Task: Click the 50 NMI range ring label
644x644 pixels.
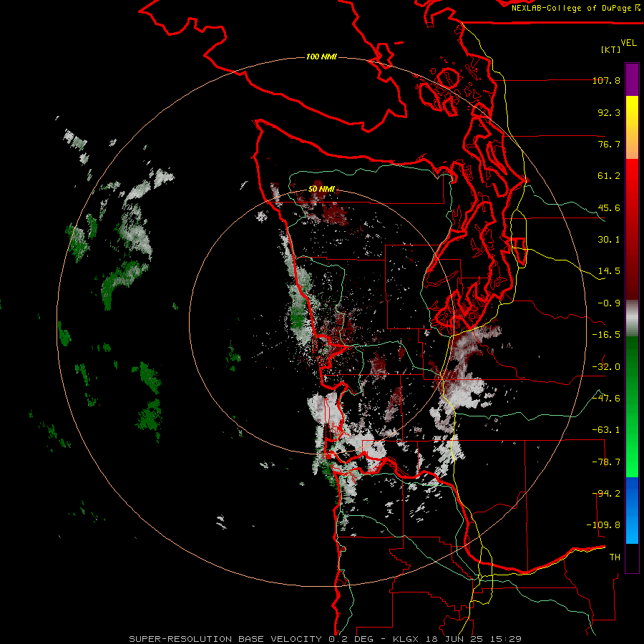Action: point(321,190)
